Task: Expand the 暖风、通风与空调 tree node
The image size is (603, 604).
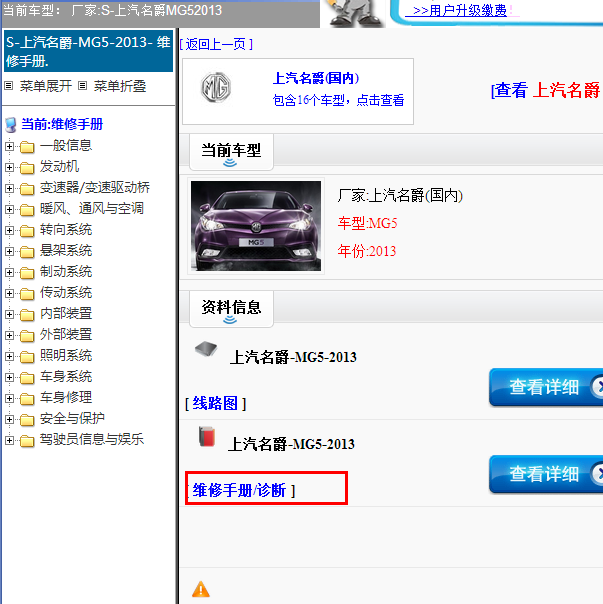Action: tap(9, 210)
